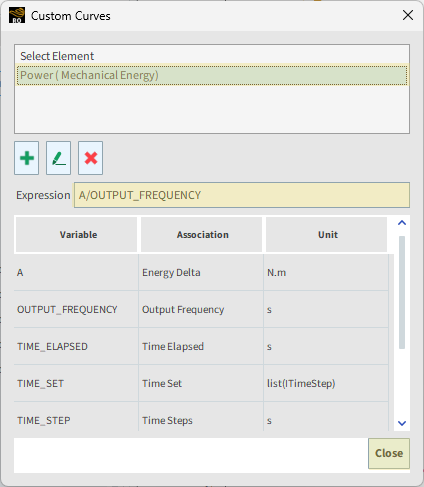
Task: Click the table scroll down arrow
Action: (x=402, y=423)
